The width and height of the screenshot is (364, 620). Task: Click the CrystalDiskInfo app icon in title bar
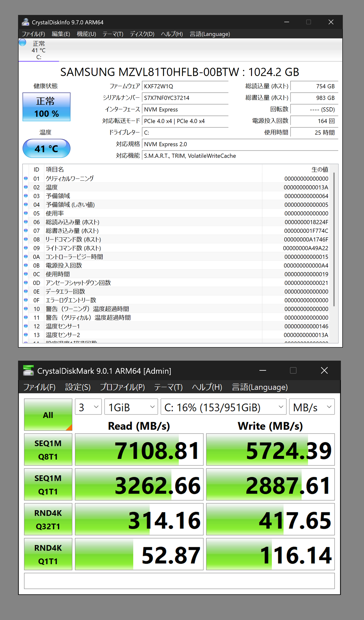[x=25, y=22]
